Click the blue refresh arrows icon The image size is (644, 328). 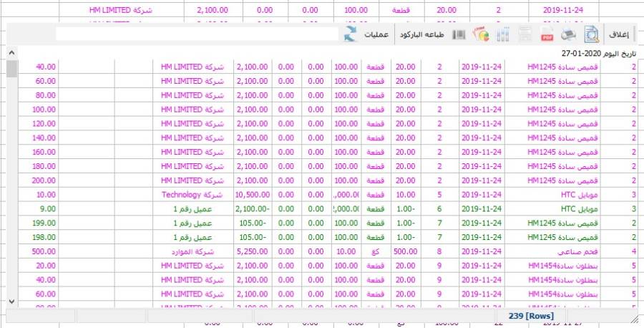(x=351, y=34)
